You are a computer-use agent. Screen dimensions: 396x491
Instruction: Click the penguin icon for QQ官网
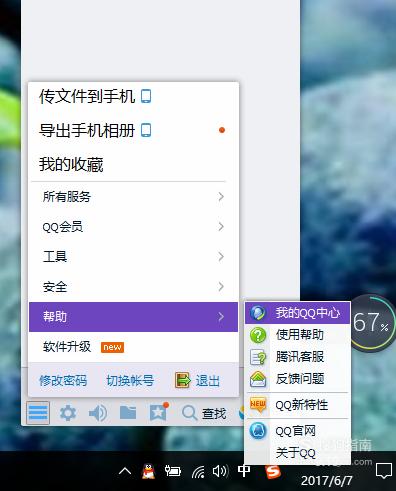tap(258, 430)
